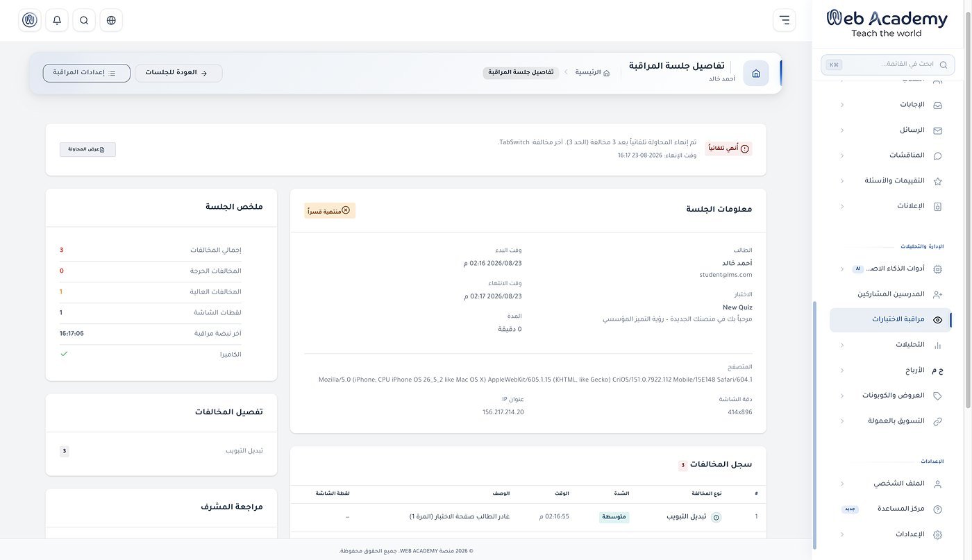
Task: Click the tag icon for العروض والكوبونات
Action: 937,396
